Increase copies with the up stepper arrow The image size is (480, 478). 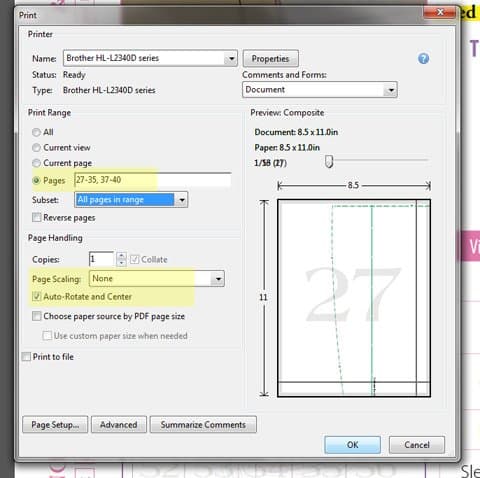122,256
